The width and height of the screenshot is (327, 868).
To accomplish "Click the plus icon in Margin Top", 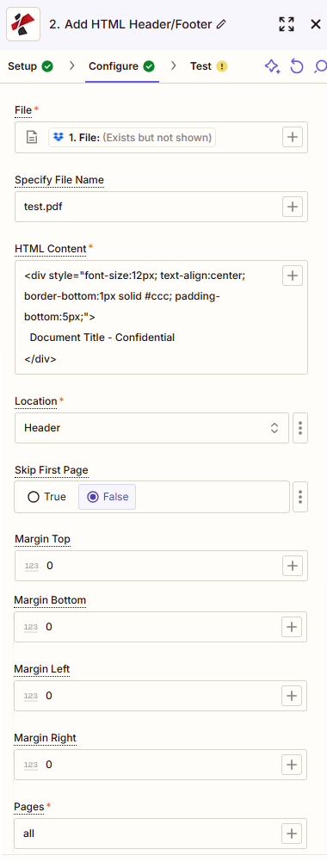I will click(292, 566).
